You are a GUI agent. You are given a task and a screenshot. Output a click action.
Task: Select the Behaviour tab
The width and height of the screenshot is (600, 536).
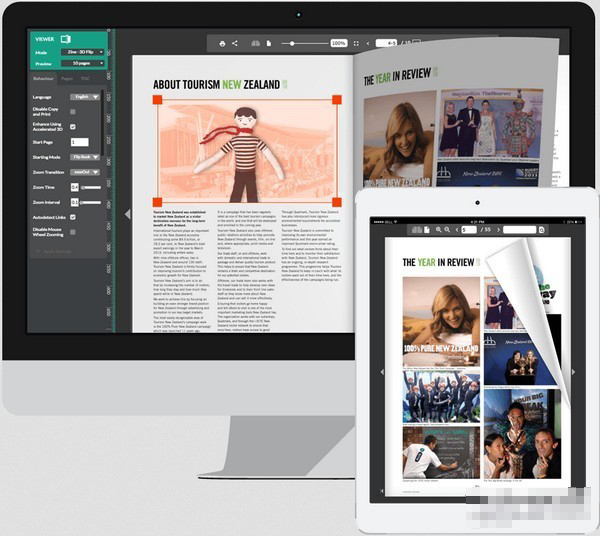(43, 78)
